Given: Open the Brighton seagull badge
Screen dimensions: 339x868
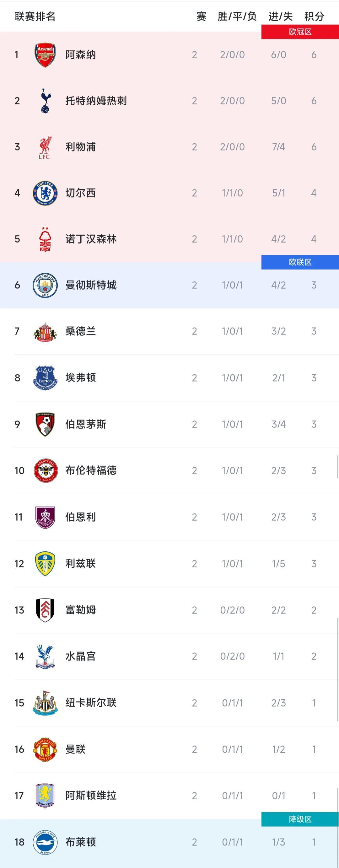Looking at the screenshot, I should point(45,842).
